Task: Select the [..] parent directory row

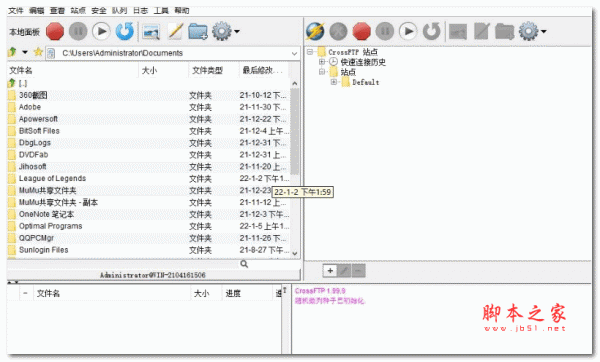Action: [x=148, y=83]
